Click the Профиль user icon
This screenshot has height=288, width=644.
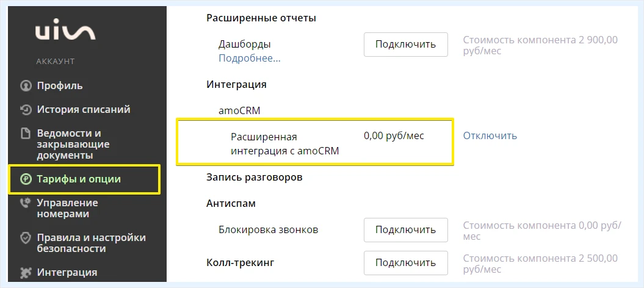point(26,86)
